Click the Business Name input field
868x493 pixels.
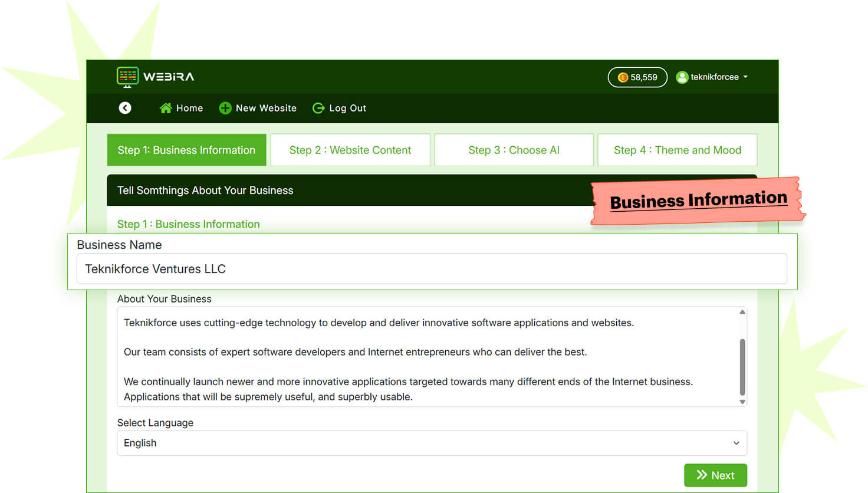coord(432,269)
